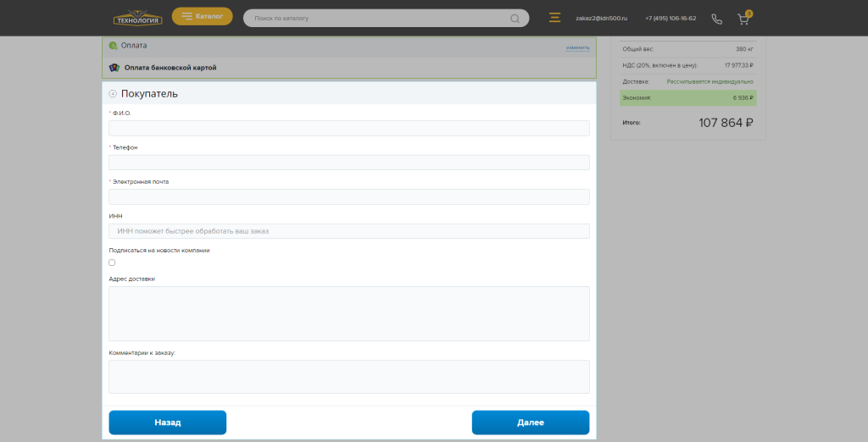The image size is (868, 442).
Task: Click into the Ф.И.О. input field
Action: click(x=348, y=128)
